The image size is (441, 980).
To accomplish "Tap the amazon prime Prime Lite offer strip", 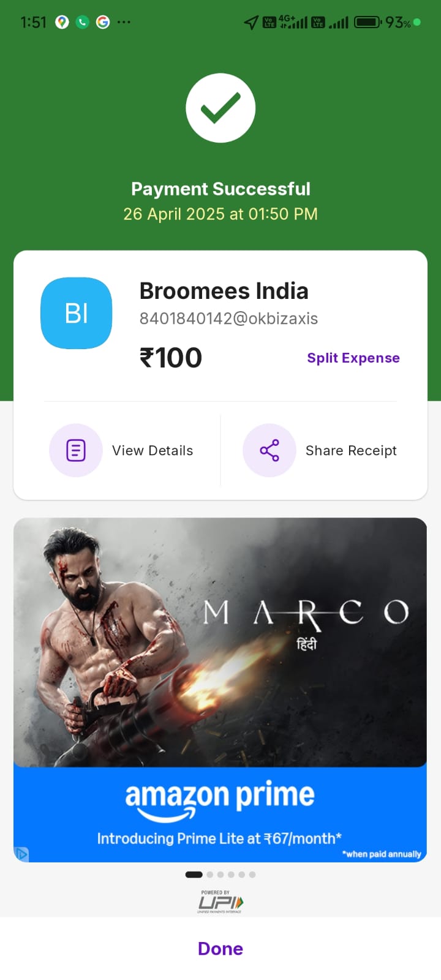I will 221,815.
